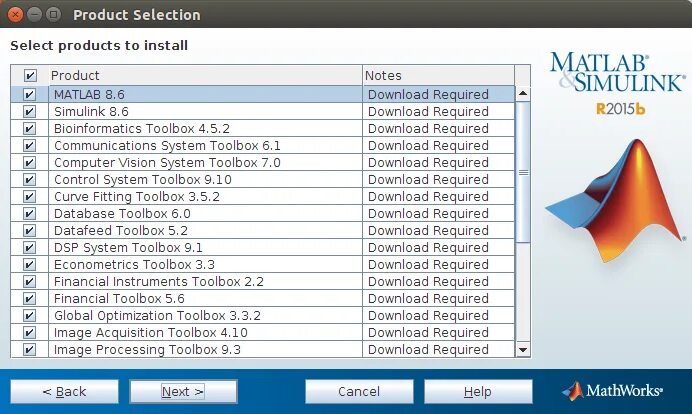Click the product list scrollbar thumb
This screenshot has width=692, height=414.
[523, 172]
